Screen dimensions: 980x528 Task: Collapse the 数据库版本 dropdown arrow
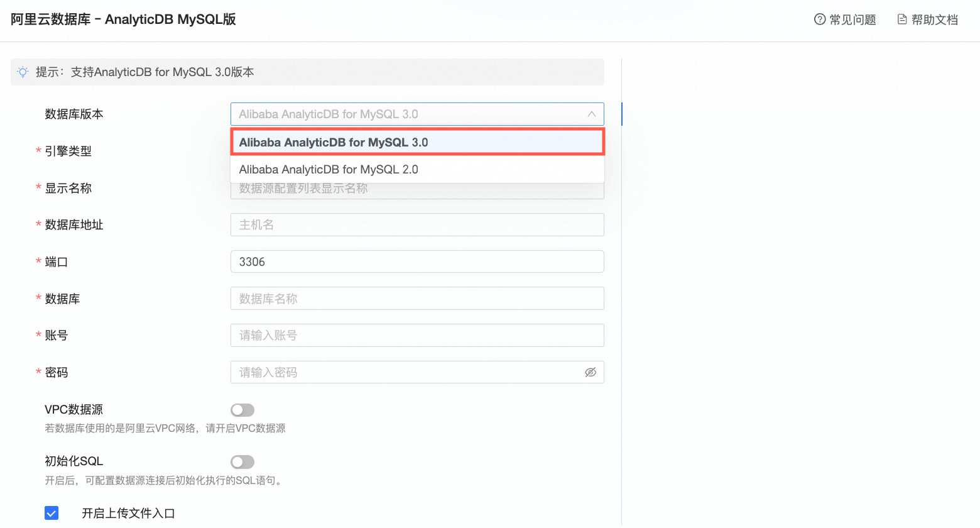(591, 114)
